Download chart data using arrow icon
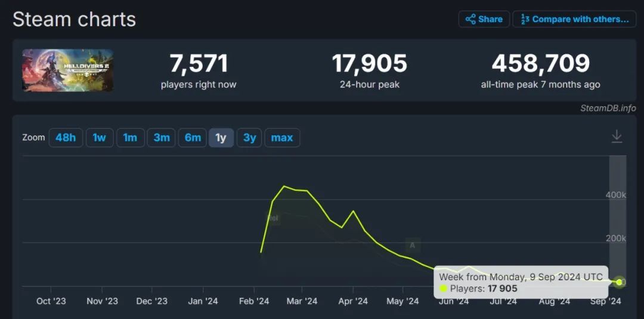This screenshot has width=644, height=319. pos(617,137)
